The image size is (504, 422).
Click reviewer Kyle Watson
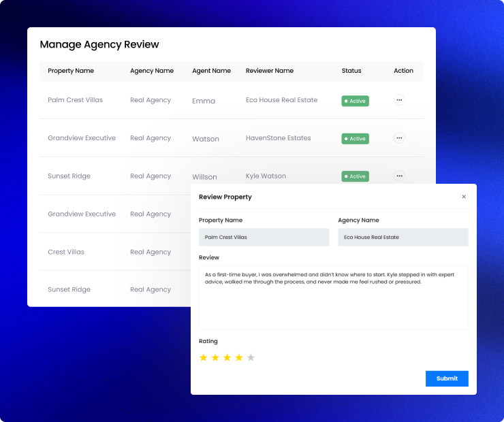click(266, 176)
